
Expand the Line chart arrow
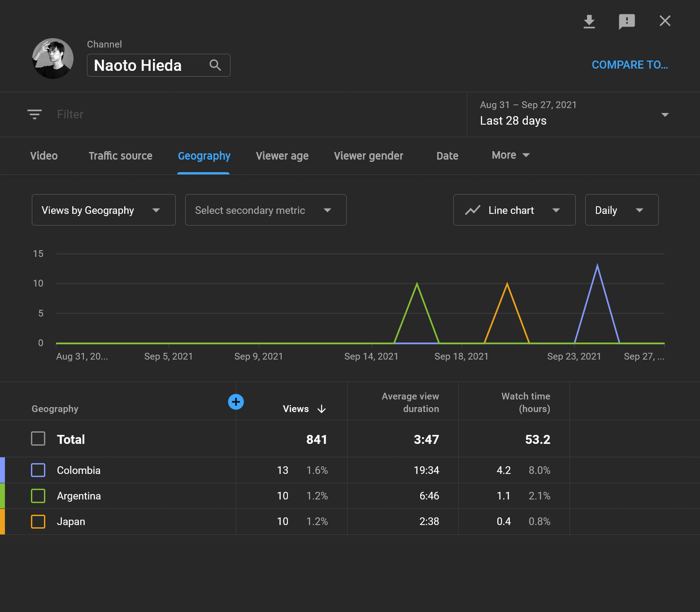pos(556,210)
